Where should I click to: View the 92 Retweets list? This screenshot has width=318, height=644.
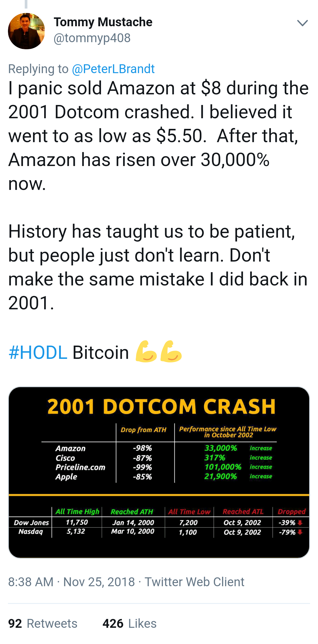pos(43,624)
